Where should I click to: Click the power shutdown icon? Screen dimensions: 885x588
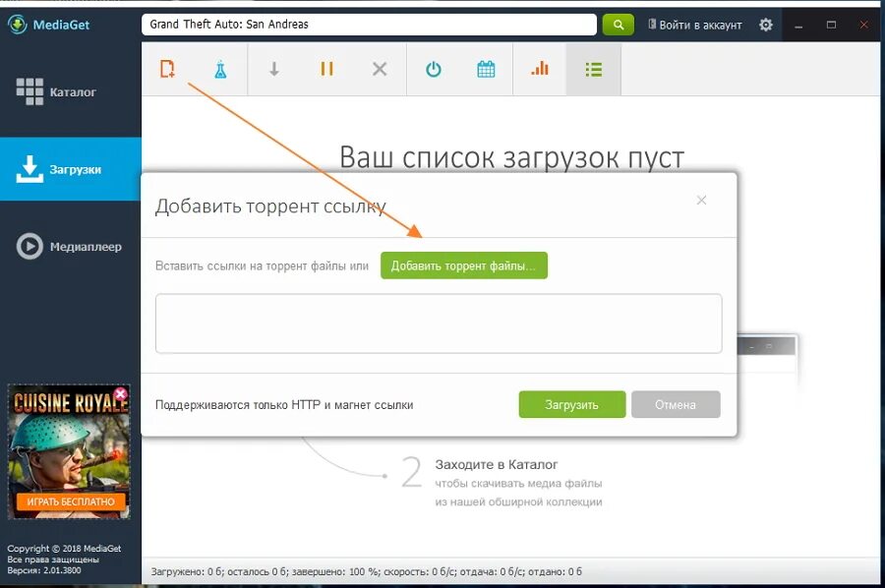[x=433, y=70]
